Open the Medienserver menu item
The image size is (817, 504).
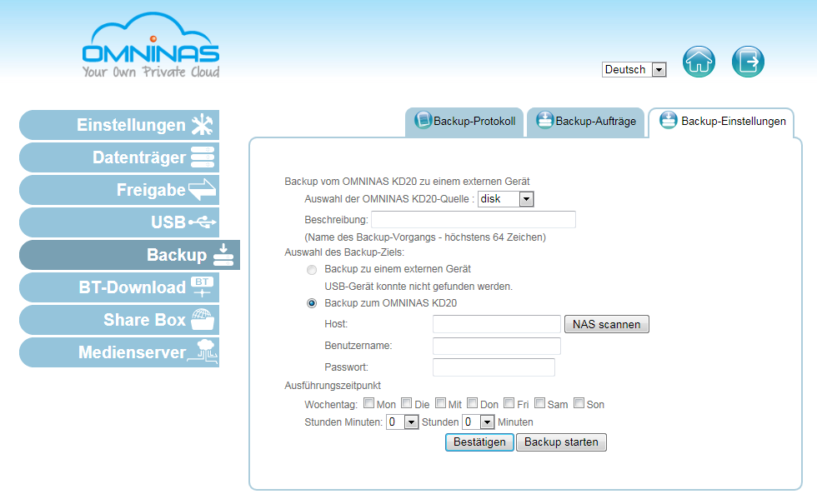coord(119,352)
